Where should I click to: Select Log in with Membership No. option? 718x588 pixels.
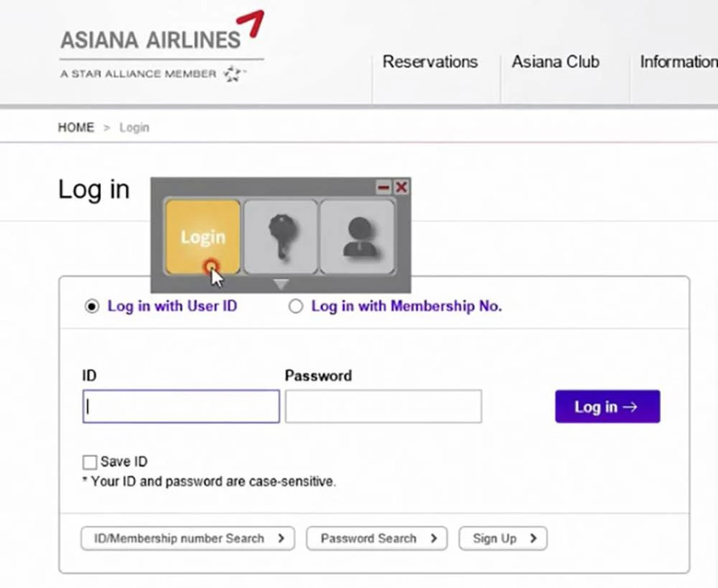tap(296, 307)
